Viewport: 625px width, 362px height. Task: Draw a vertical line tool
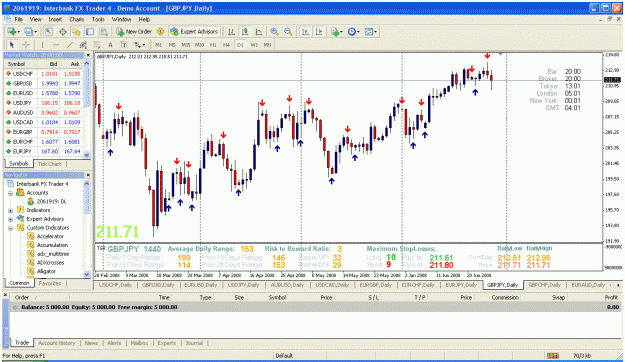coord(42,45)
